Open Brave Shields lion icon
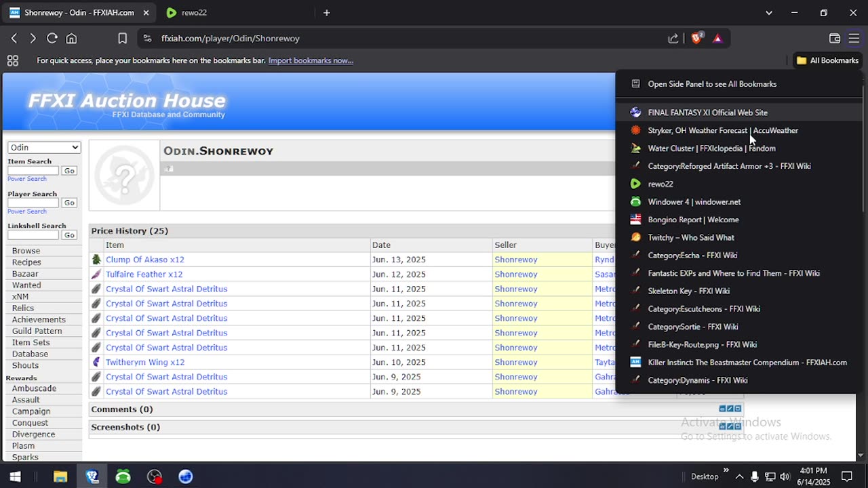 tap(696, 39)
